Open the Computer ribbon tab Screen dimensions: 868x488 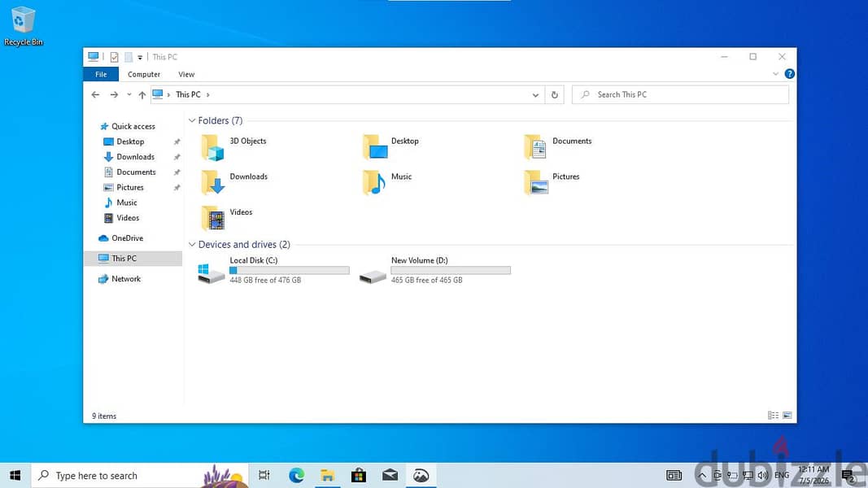[144, 74]
